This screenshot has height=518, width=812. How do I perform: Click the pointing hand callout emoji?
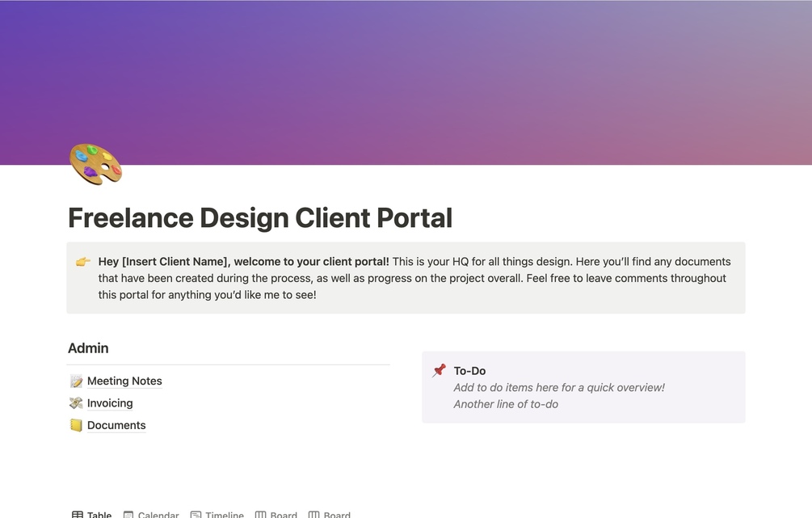(x=83, y=262)
